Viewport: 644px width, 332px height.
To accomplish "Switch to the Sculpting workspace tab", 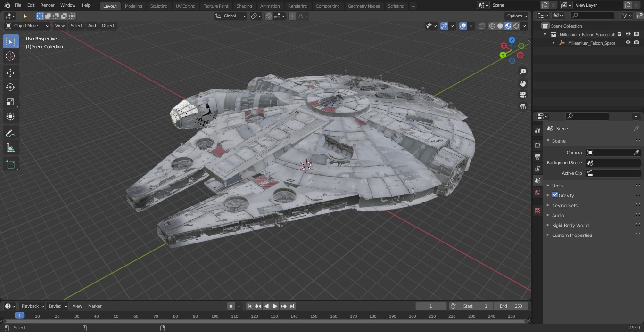I will (x=159, y=6).
